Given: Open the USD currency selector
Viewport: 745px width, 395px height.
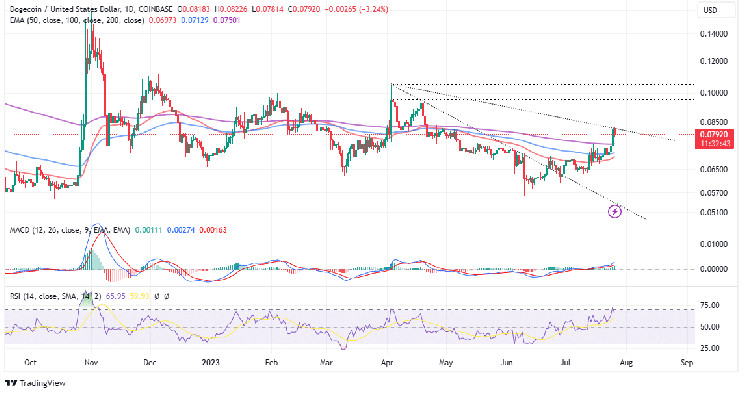Looking at the screenshot, I should pos(710,10).
